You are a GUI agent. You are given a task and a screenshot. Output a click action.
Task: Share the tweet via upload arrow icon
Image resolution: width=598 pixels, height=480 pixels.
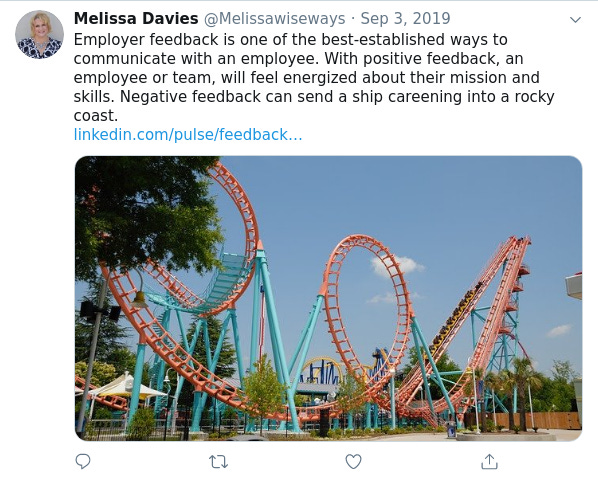click(489, 461)
